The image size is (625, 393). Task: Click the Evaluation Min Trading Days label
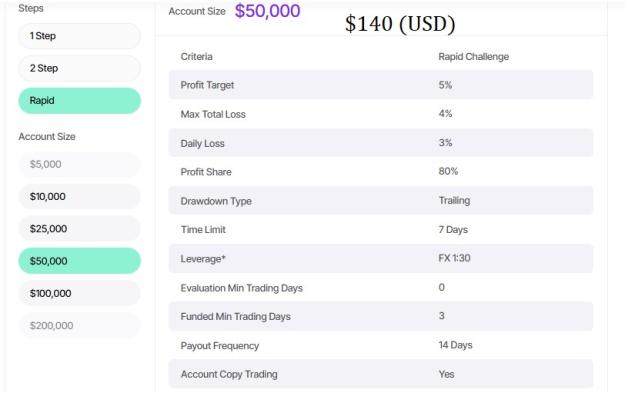[242, 288]
